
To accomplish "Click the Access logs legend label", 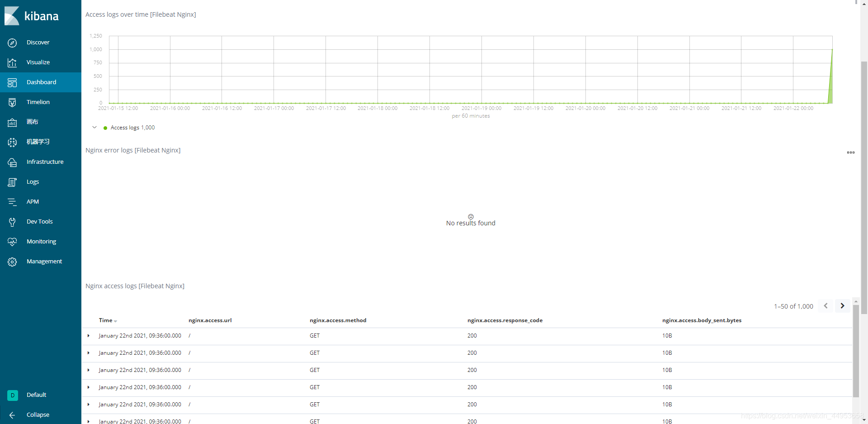I will 132,128.
